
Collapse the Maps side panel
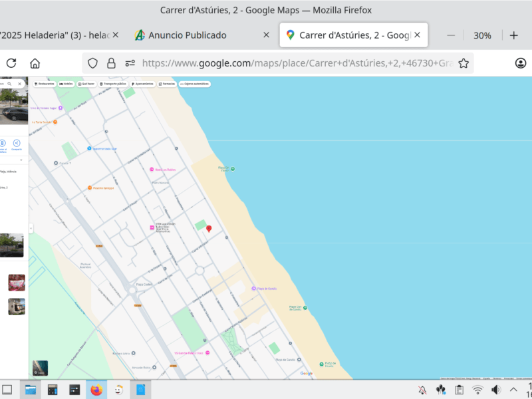[x=31, y=228]
